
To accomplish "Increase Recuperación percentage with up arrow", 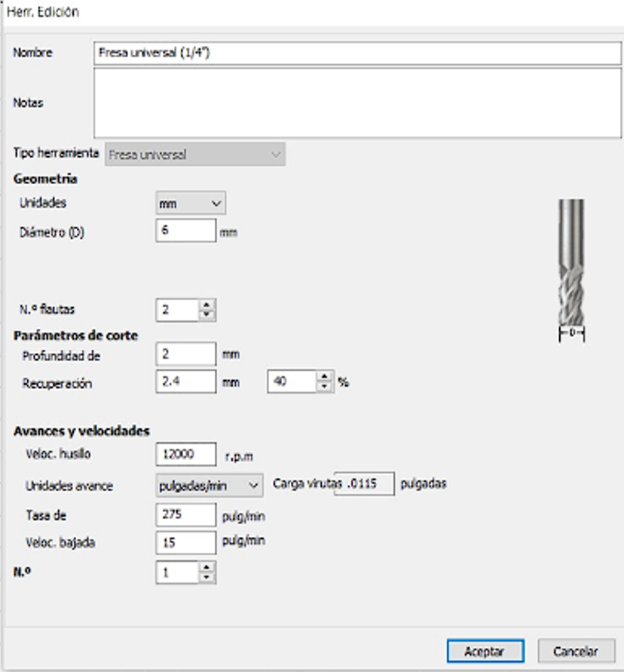I will (x=325, y=376).
